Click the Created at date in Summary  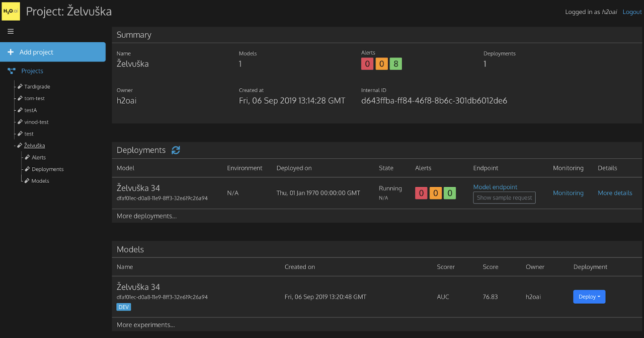292,101
